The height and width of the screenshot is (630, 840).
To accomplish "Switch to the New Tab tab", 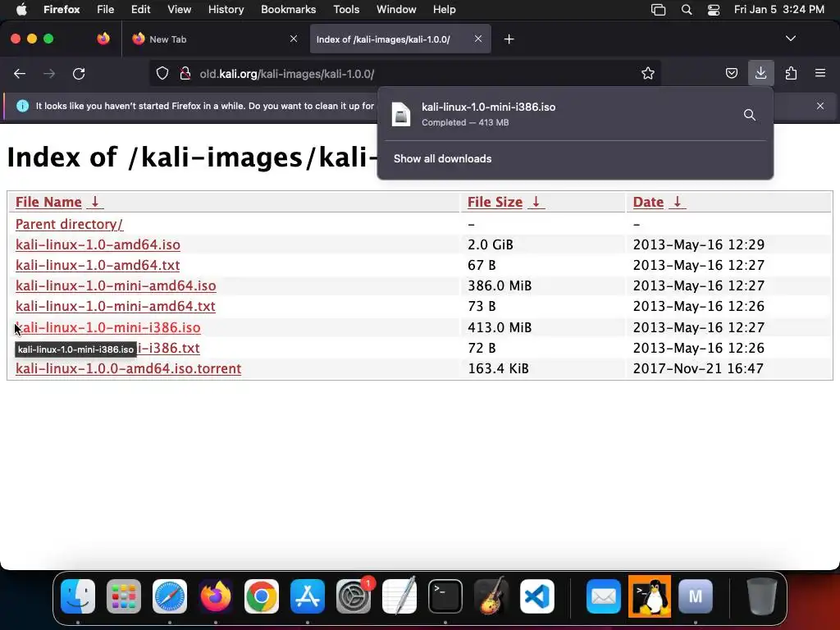I will [x=214, y=39].
